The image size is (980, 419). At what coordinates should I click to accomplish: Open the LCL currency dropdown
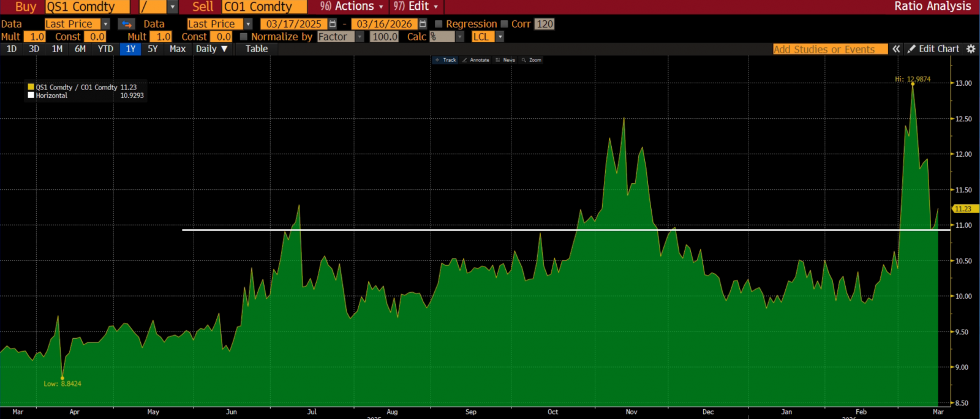pyautogui.click(x=500, y=37)
